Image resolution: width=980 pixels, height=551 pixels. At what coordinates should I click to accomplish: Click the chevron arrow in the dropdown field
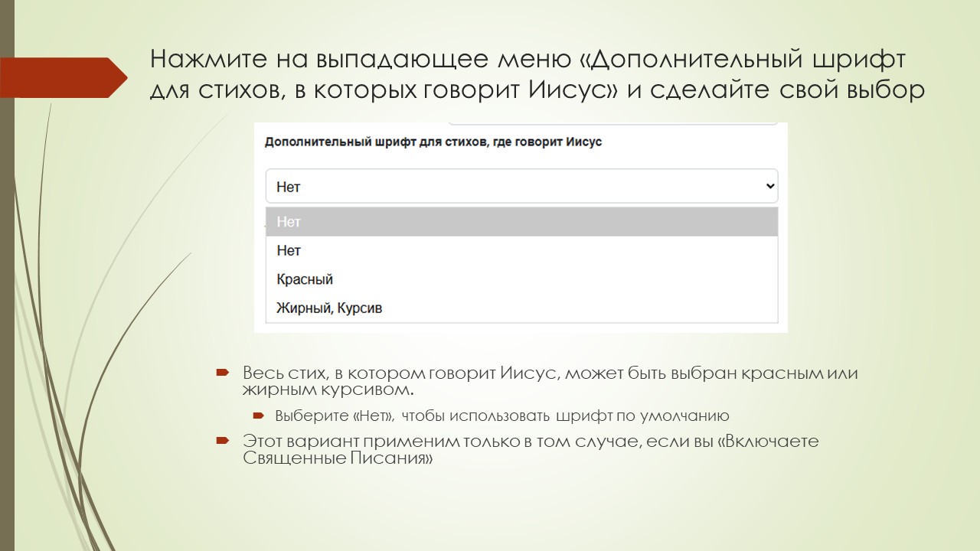click(x=768, y=185)
